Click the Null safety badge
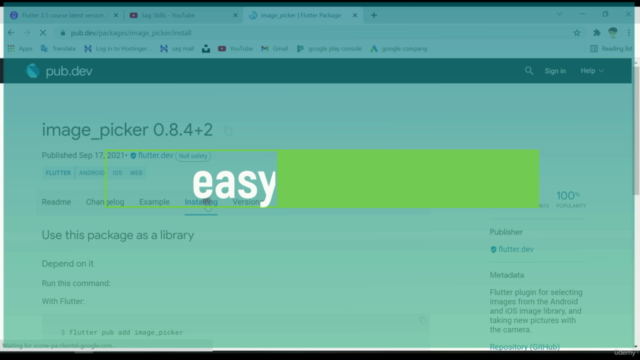This screenshot has height=360, width=640. click(x=193, y=156)
